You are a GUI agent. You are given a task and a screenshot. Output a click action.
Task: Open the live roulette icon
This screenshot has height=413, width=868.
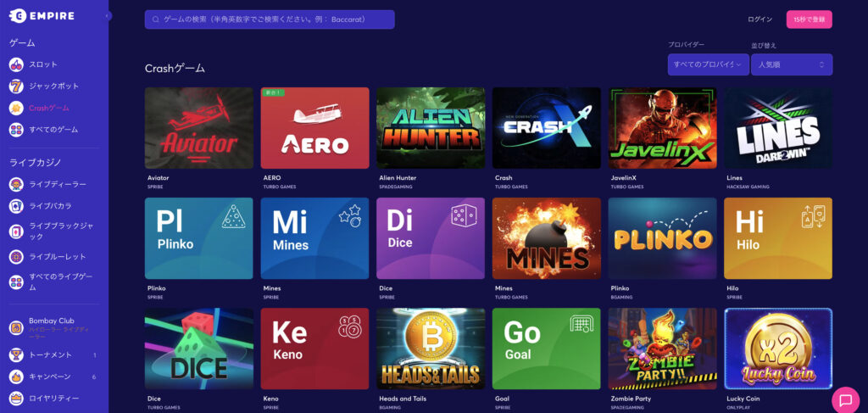pos(16,257)
